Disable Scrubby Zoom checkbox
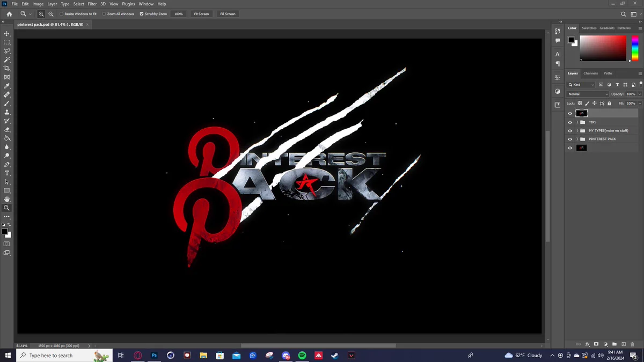Viewport: 644px width, 362px height. coord(142,14)
